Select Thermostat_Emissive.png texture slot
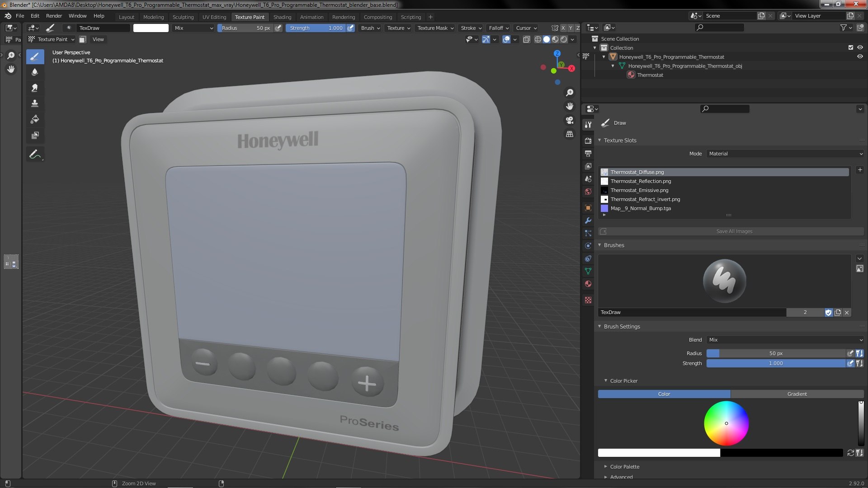The image size is (868, 488). (724, 190)
